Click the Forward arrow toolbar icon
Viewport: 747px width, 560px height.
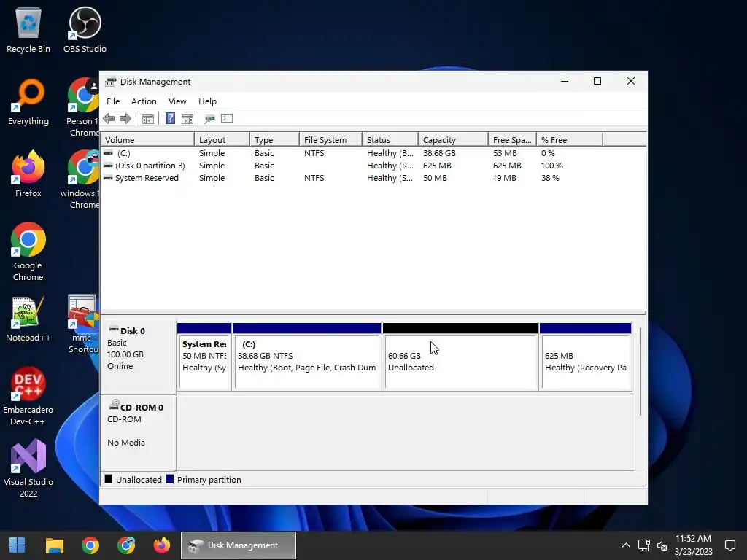125,119
